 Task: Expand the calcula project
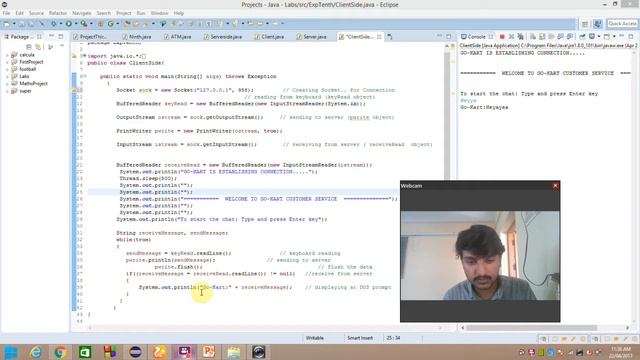7,55
